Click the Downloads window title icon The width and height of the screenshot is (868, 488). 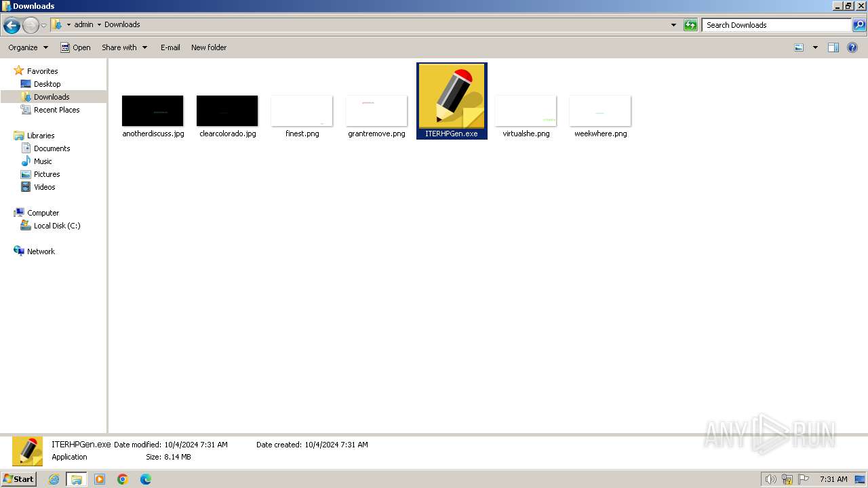click(6, 6)
